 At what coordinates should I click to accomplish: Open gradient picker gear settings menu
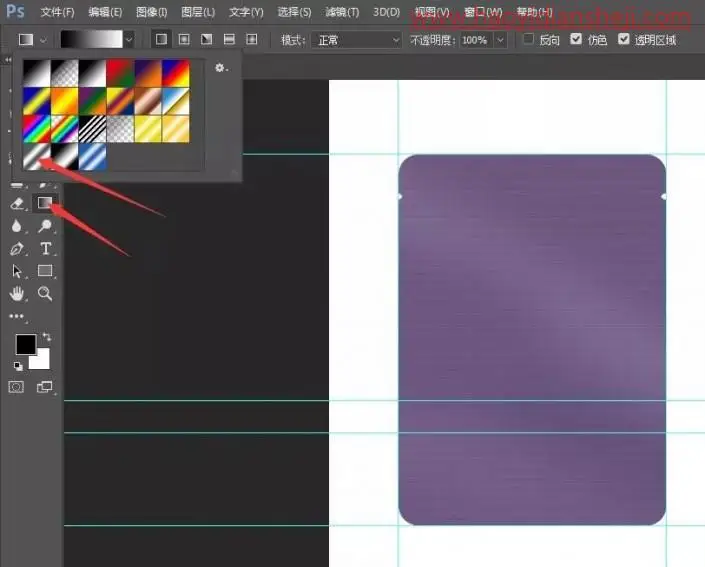pos(221,68)
